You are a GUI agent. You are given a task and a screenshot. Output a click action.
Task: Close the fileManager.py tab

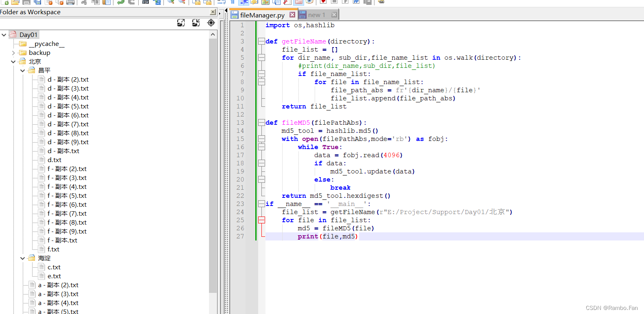coord(292,15)
